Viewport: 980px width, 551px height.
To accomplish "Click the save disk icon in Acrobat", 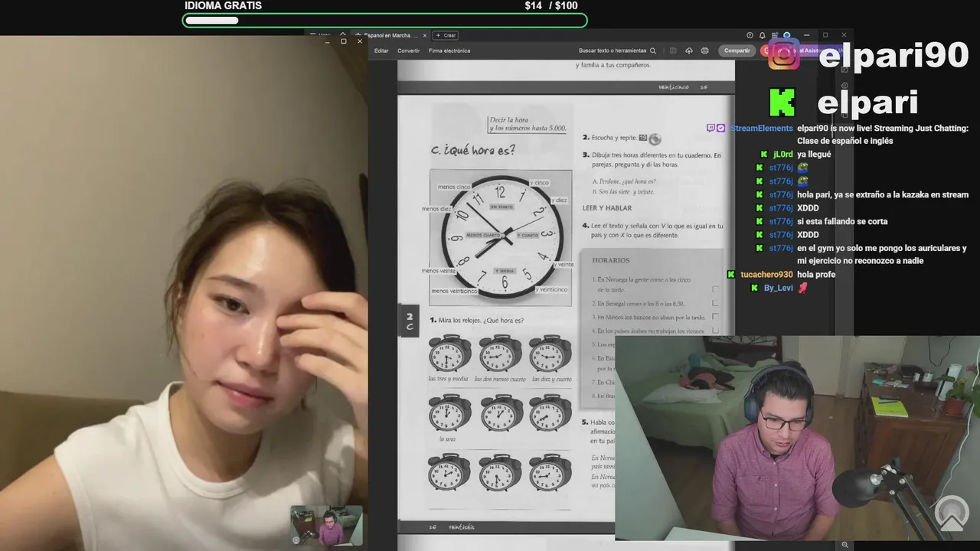I will [x=673, y=51].
